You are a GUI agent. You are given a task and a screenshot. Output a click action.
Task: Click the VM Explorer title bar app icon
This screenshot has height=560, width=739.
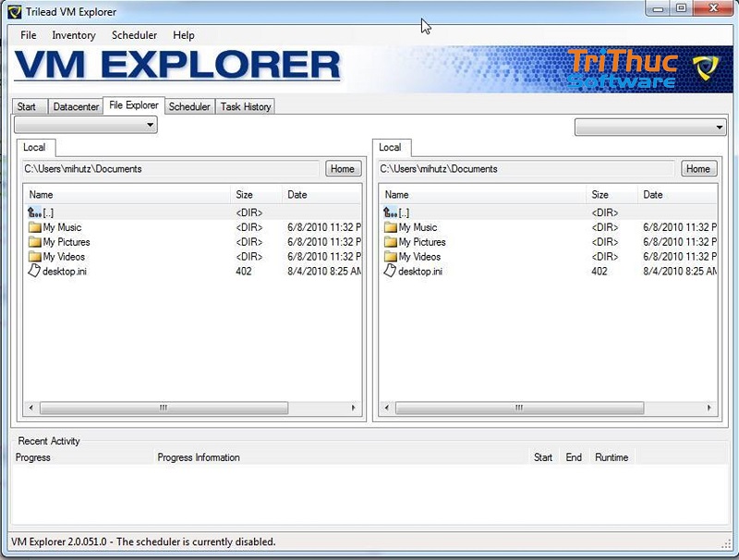pyautogui.click(x=14, y=12)
